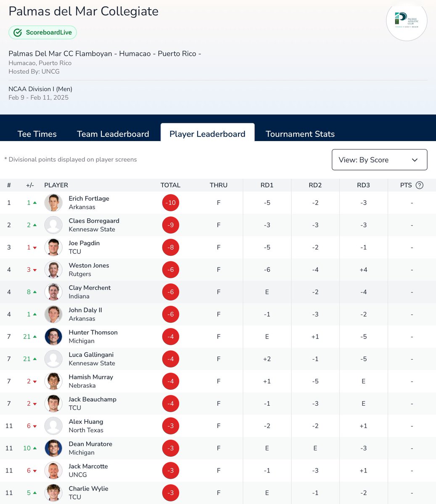Screen dimensions: 436x504
Task: Click Charlie Wylie's player photo
Action: pos(53,492)
